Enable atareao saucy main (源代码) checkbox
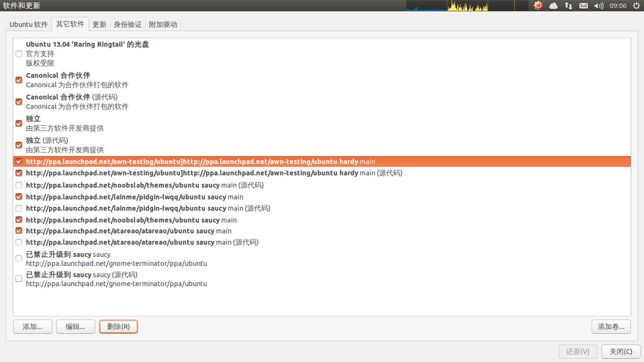644x362 pixels. coord(19,242)
